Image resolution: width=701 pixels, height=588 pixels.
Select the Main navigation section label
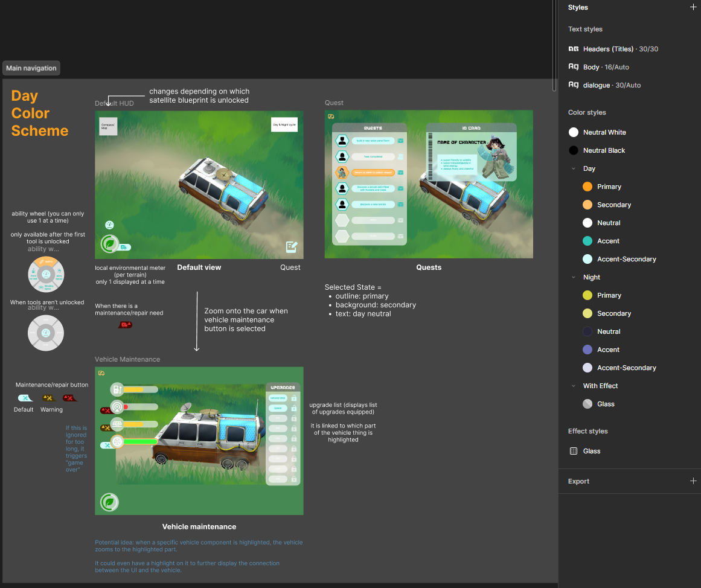click(x=31, y=68)
